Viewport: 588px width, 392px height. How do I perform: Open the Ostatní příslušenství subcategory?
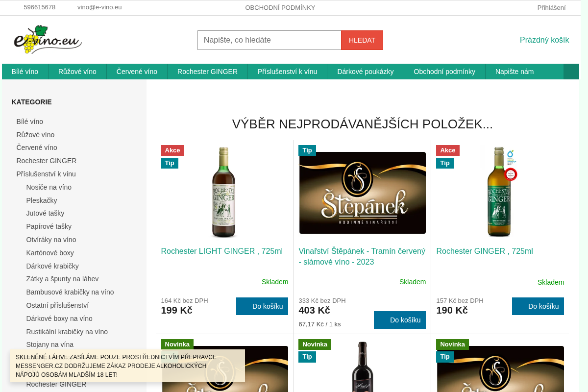[57, 305]
